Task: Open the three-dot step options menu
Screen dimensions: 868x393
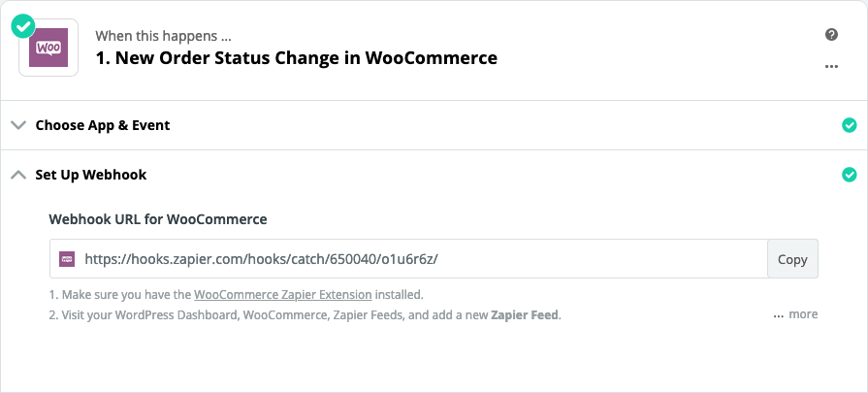Action: click(831, 66)
